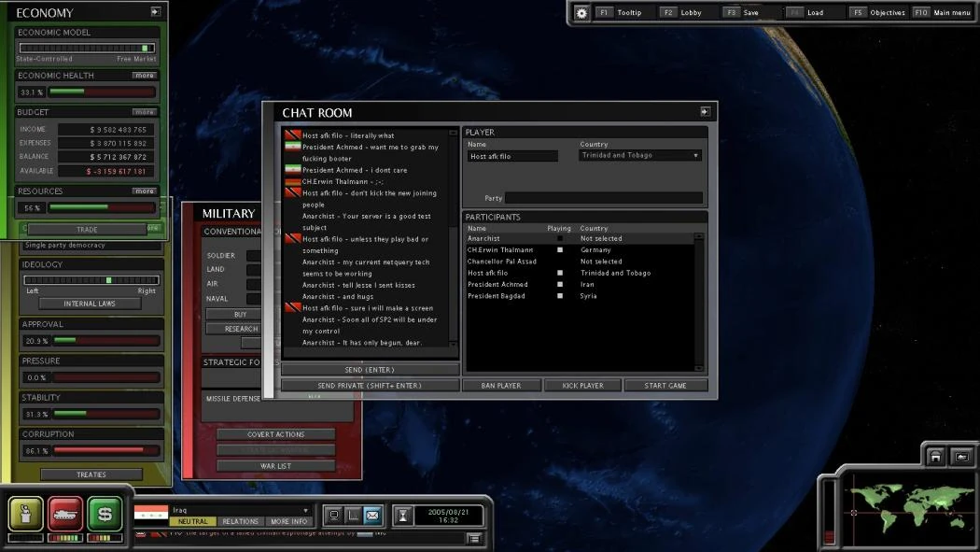This screenshot has width=980, height=552.
Task: Expand Economic Health 'more' details
Action: [145, 75]
